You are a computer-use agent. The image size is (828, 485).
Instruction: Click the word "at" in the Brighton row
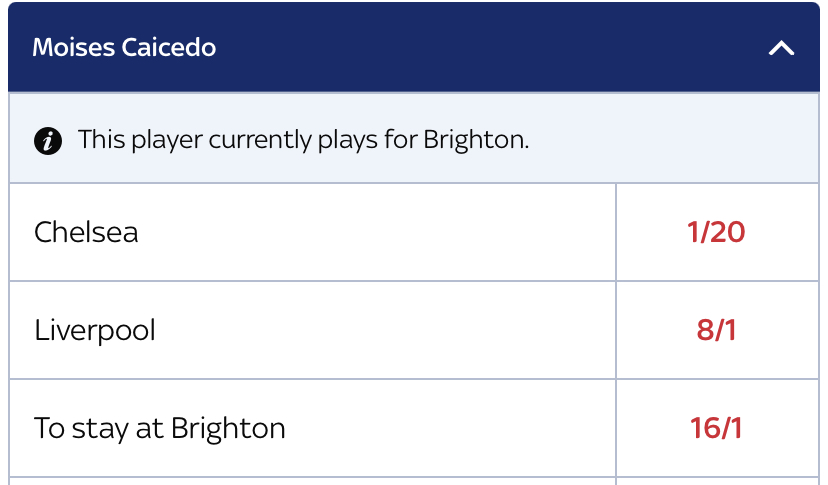pyautogui.click(x=149, y=430)
